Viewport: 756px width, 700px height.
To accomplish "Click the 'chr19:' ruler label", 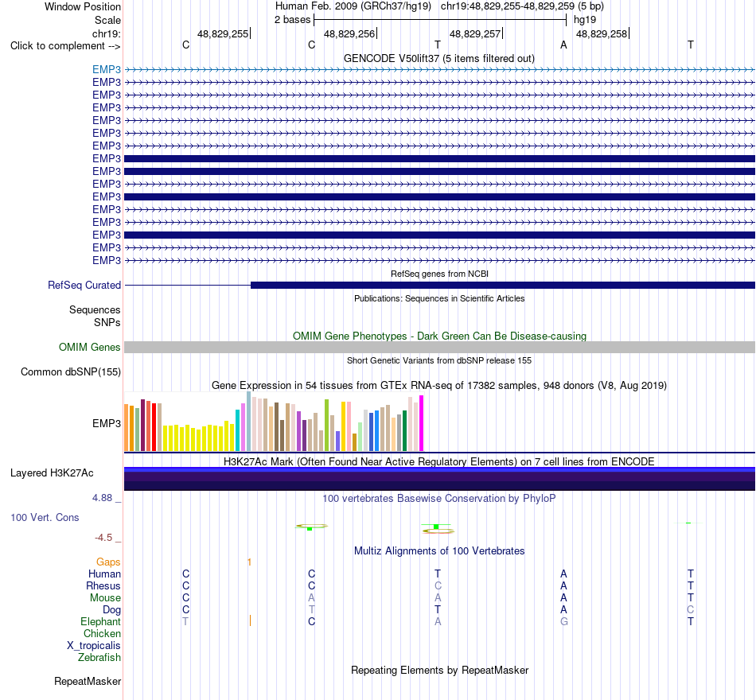I will point(106,33).
